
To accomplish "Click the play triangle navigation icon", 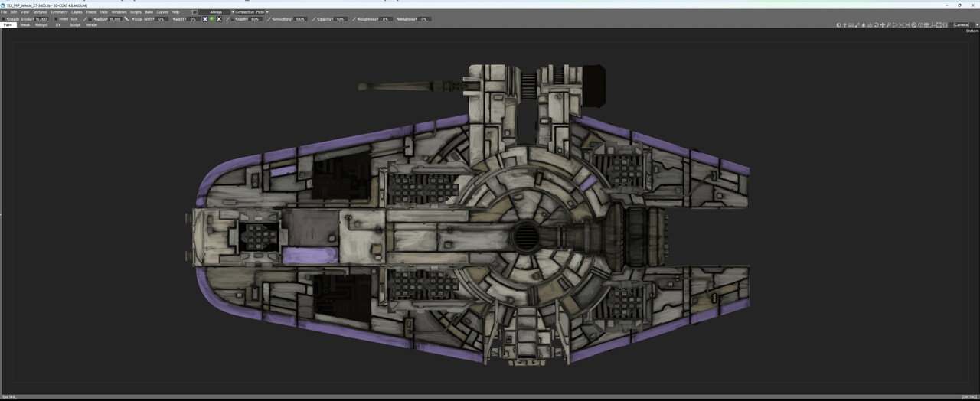I will [x=895, y=25].
